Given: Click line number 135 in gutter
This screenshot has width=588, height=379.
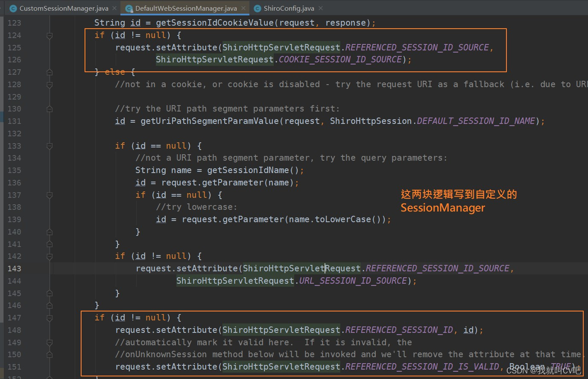Looking at the screenshot, I should click(x=14, y=170).
